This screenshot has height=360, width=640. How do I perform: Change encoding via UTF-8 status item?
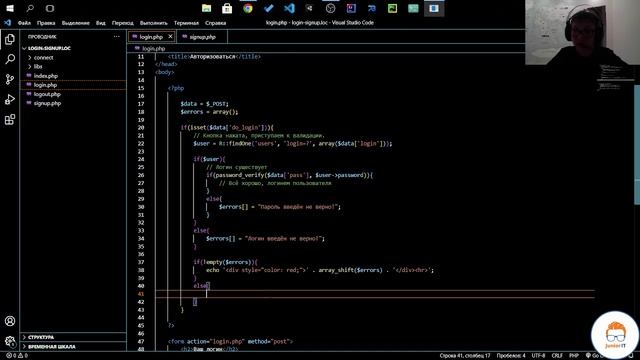point(538,356)
